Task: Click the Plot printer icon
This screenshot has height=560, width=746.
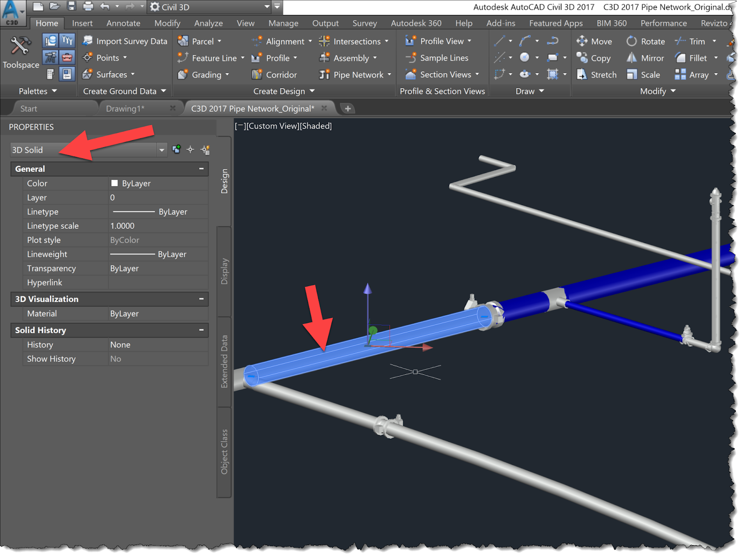Action: tap(88, 7)
